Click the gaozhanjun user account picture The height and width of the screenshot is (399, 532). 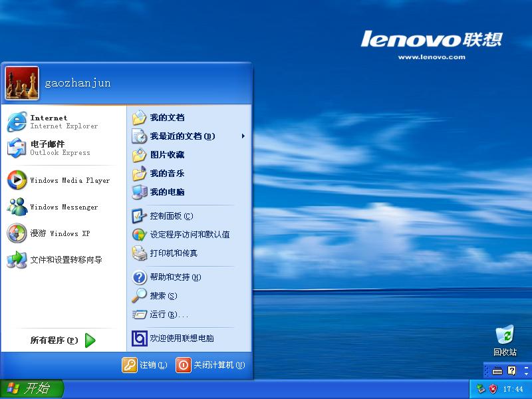23,83
